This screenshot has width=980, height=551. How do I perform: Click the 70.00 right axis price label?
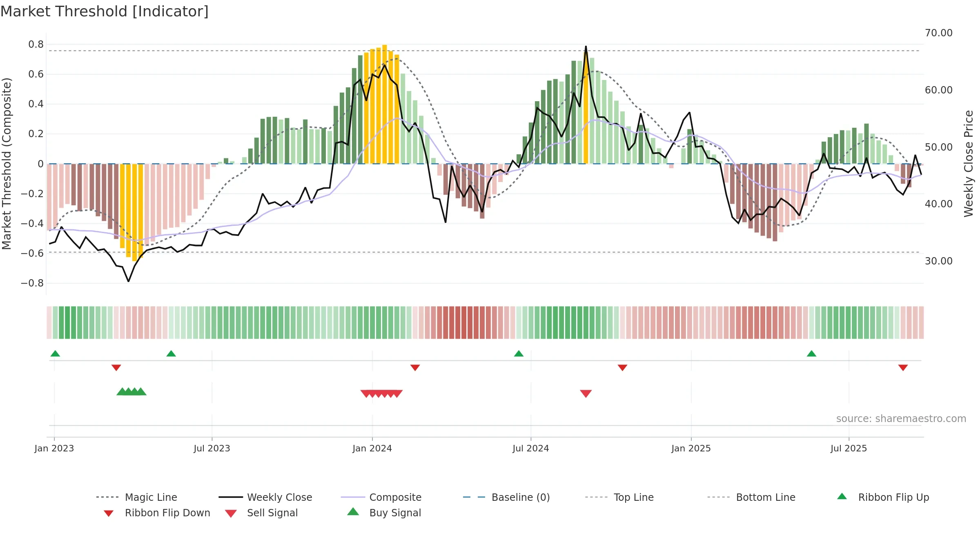[x=939, y=33]
